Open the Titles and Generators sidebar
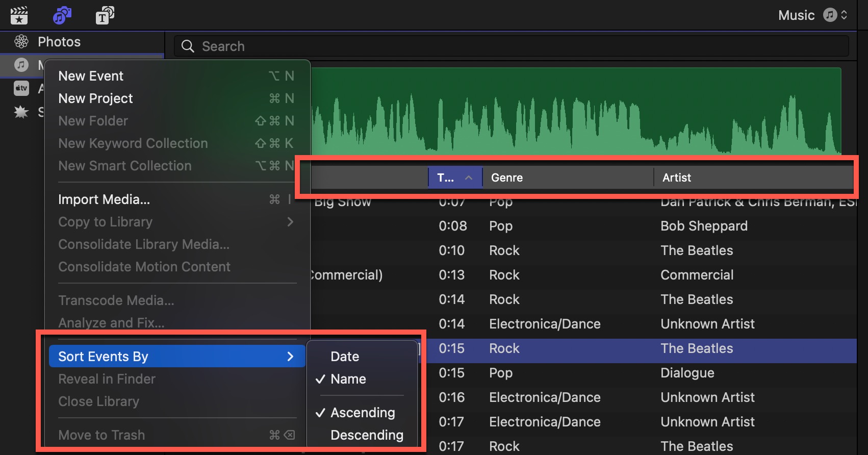Screen dimensions: 868x455 coord(105,15)
